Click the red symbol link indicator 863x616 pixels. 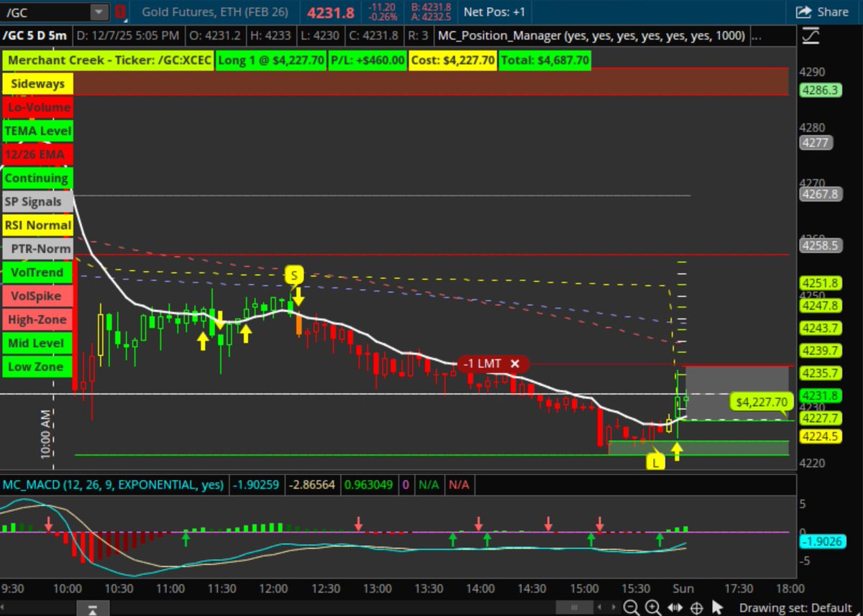coord(119,12)
